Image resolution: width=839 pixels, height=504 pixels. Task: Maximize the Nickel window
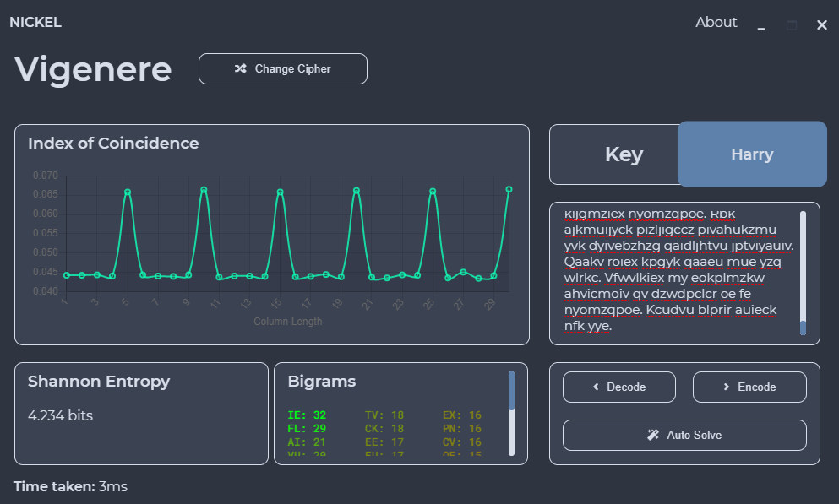[792, 25]
